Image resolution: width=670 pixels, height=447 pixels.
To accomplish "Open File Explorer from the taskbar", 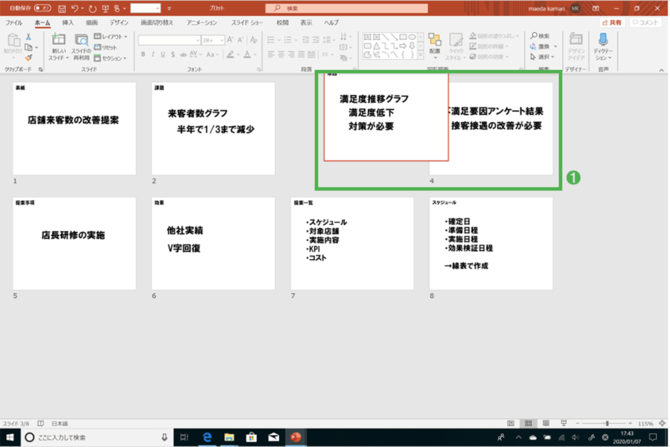I will coord(229,438).
